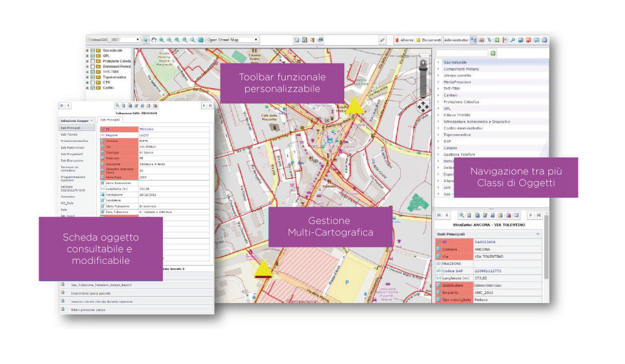The height and width of the screenshot is (364, 625).
Task: Click the blue X icon at toolbar end
Action: click(x=544, y=40)
